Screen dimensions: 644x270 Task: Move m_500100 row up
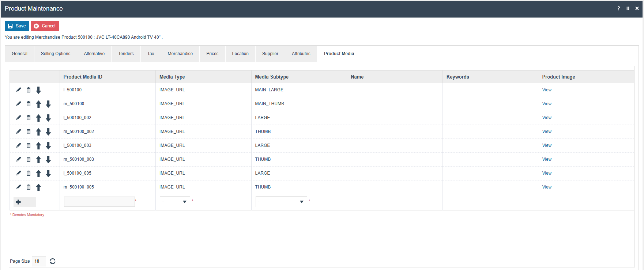(x=38, y=104)
